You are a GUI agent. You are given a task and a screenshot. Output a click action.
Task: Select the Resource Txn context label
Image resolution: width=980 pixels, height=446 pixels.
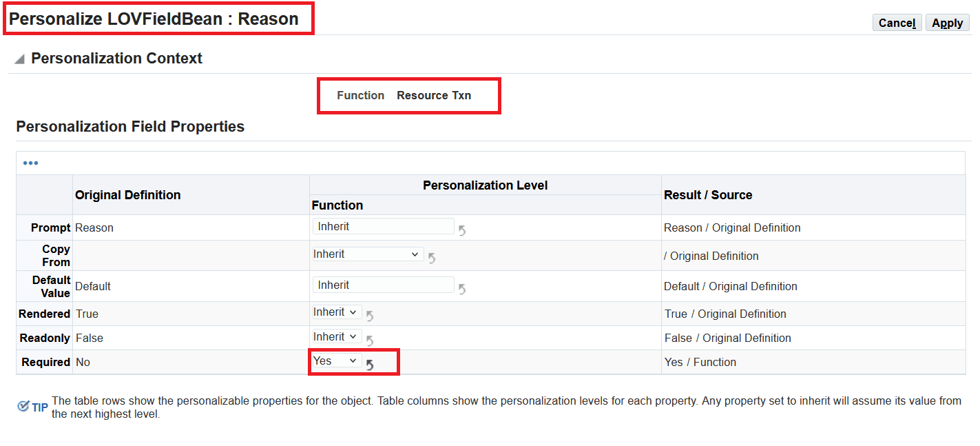coord(433,95)
